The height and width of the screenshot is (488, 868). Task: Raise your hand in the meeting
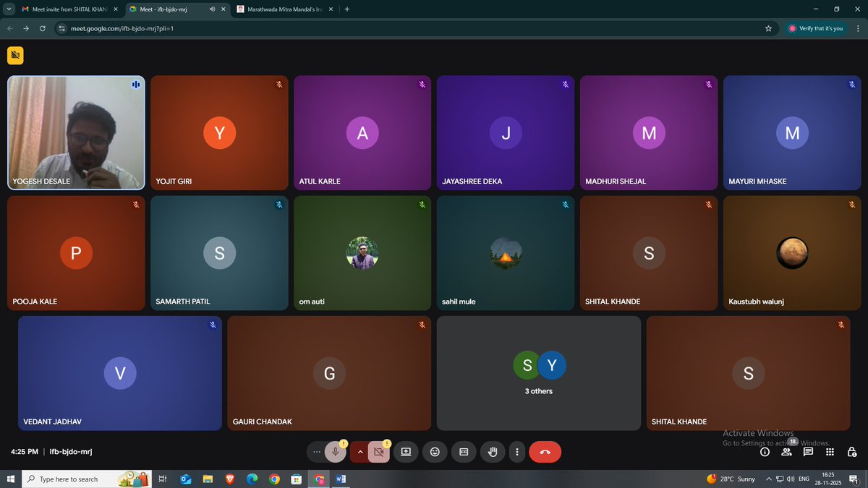point(493,452)
